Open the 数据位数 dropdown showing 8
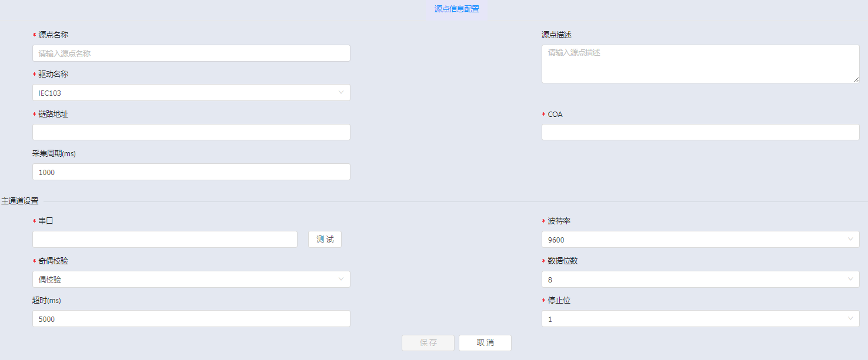Viewport: 868px width, 360px height. (x=700, y=280)
